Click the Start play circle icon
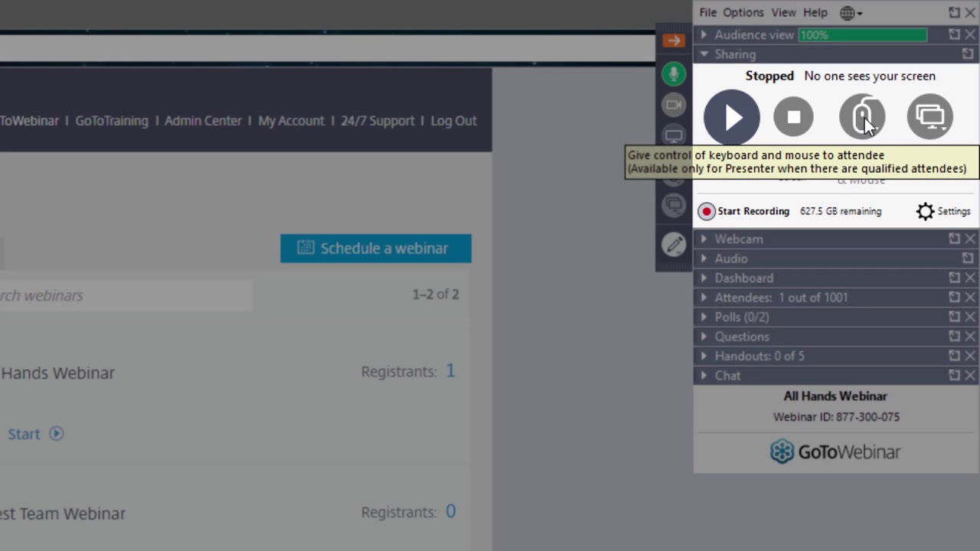Image resolution: width=980 pixels, height=551 pixels. point(57,434)
